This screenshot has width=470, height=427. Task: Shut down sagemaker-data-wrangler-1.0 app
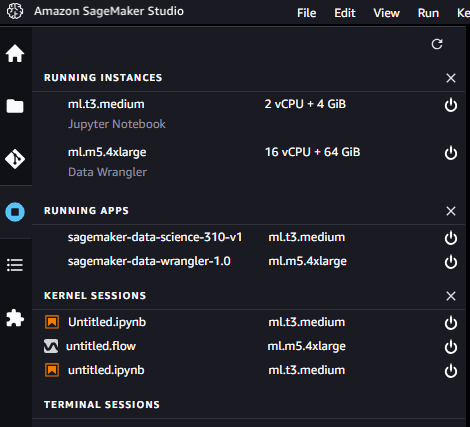pos(451,262)
